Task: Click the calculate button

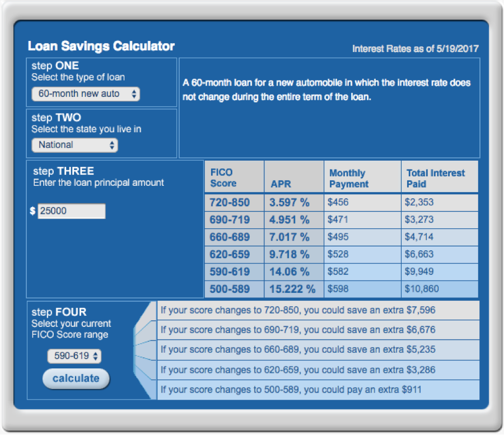Action: point(76,378)
